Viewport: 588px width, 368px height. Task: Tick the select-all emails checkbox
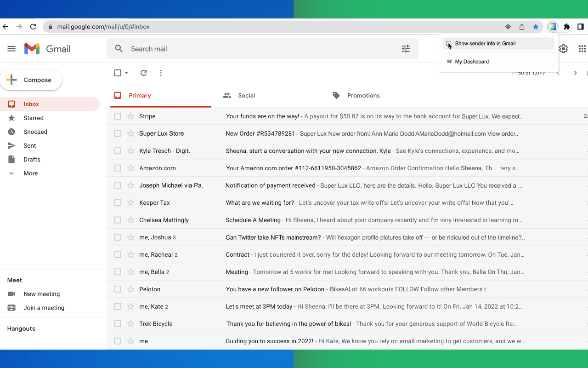(x=118, y=73)
